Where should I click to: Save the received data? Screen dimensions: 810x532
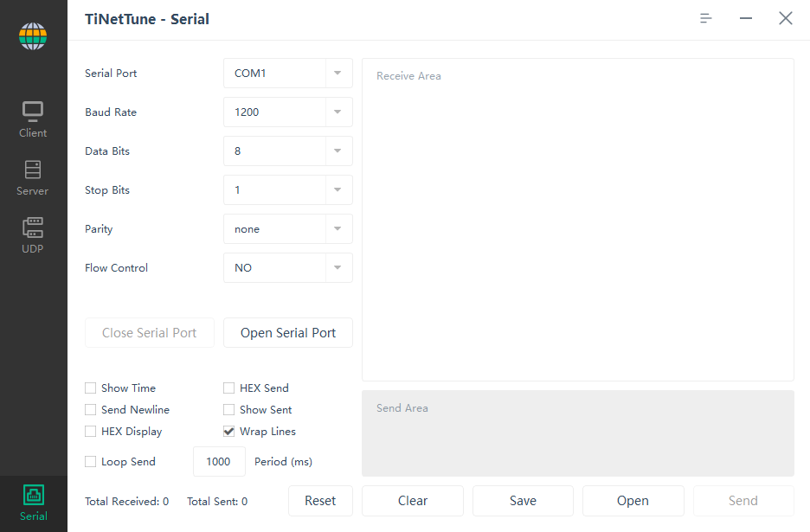click(x=523, y=500)
